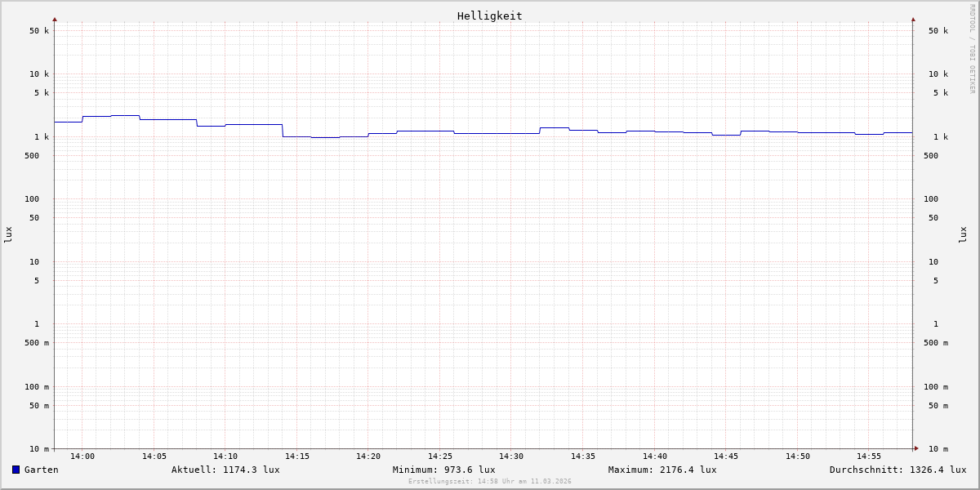
Task: Click the 14:30 time axis label
Action: click(x=511, y=457)
